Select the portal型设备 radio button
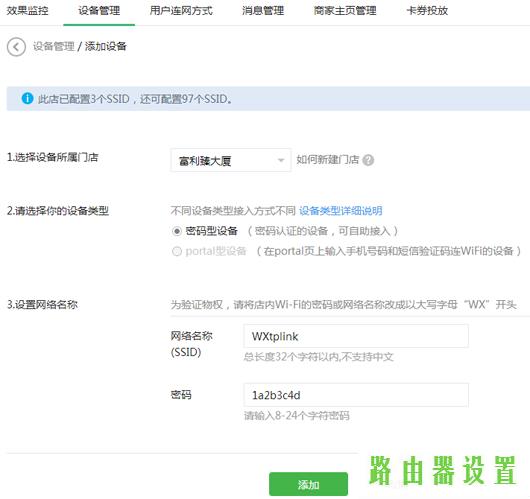The image size is (530, 499). (x=177, y=251)
